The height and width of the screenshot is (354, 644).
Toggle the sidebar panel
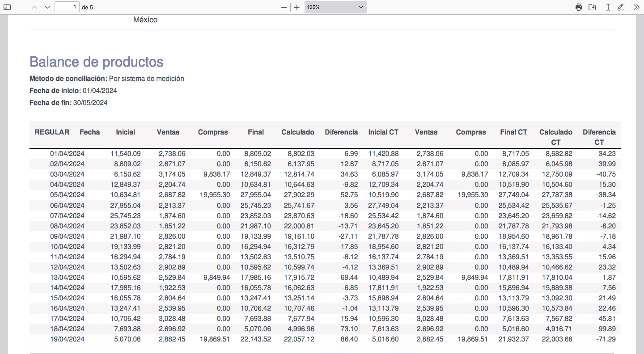point(7,7)
